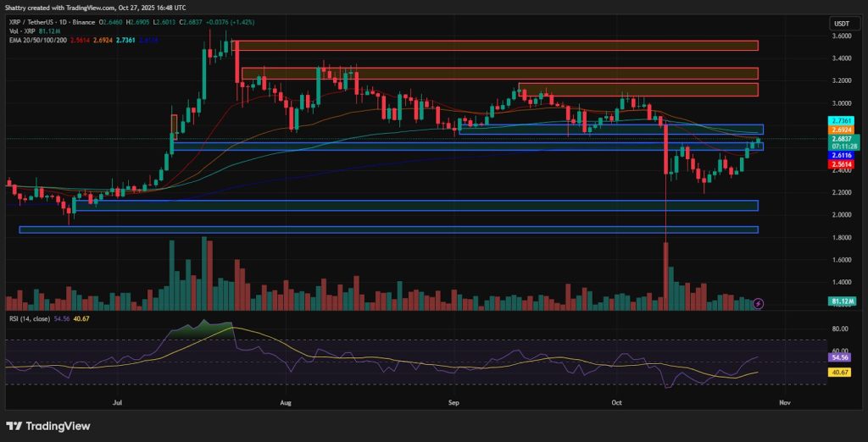Click the Aug label on the time axis
The width and height of the screenshot is (868, 442).
coord(285,406)
